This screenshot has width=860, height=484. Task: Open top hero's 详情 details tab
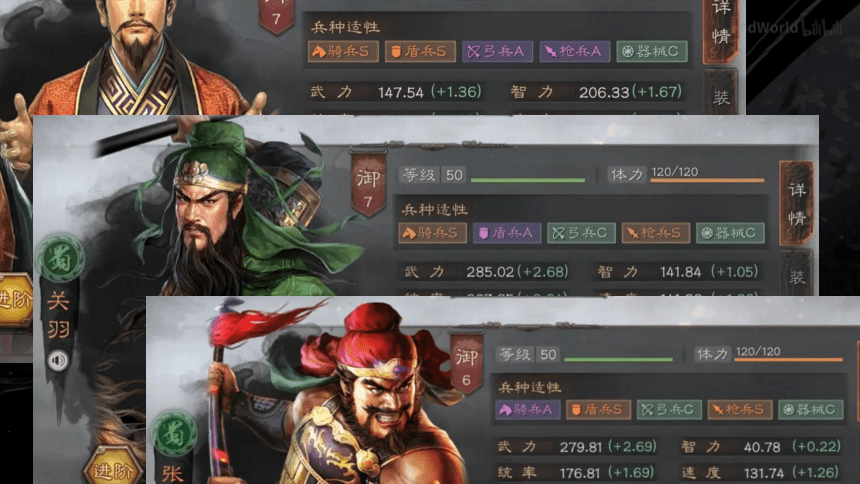pyautogui.click(x=721, y=27)
